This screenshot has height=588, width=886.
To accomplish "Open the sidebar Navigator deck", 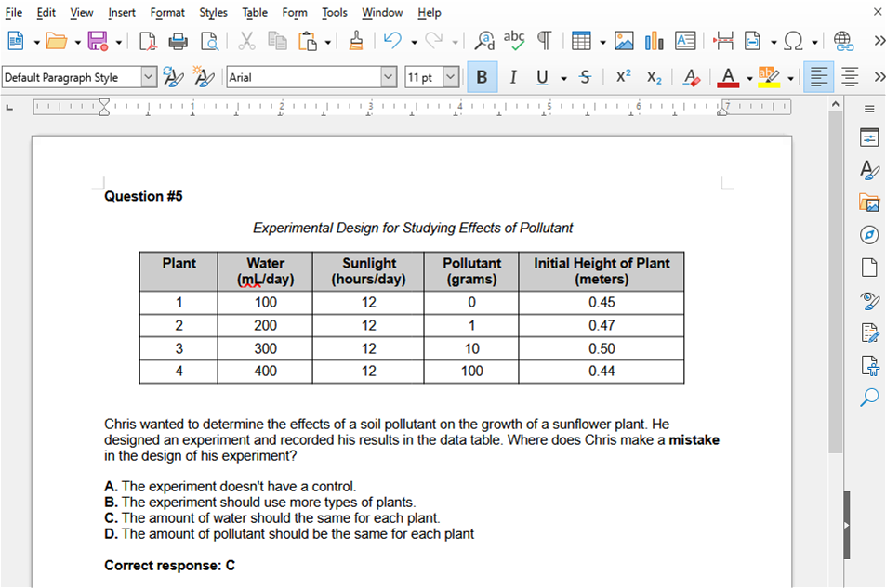I will pos(869,235).
